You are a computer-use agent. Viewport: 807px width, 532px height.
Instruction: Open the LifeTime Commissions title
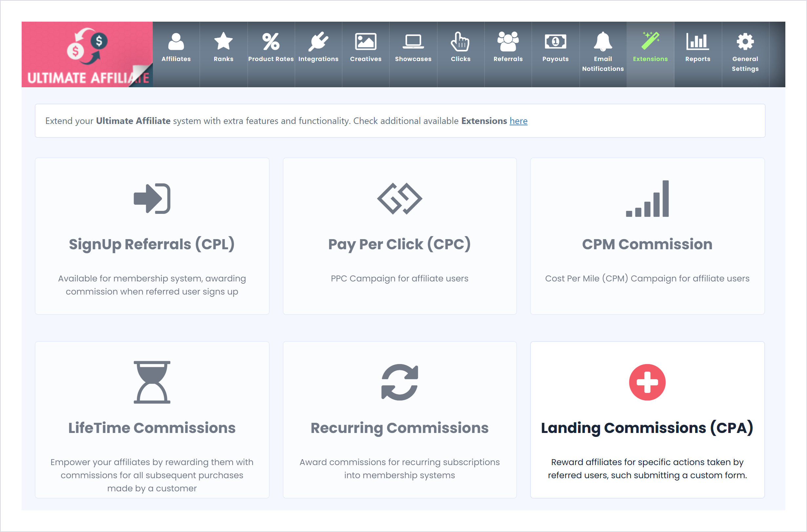click(152, 428)
